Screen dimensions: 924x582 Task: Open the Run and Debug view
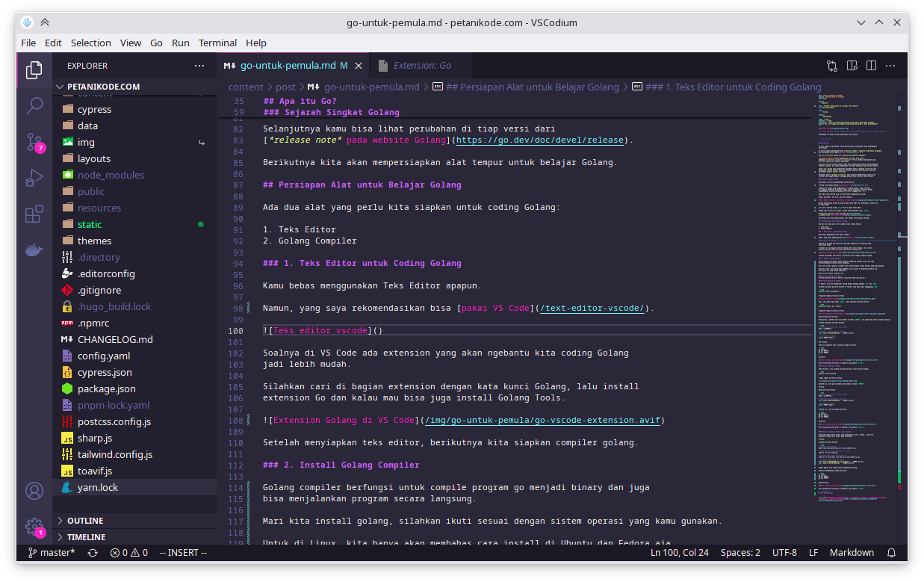pos(34,178)
